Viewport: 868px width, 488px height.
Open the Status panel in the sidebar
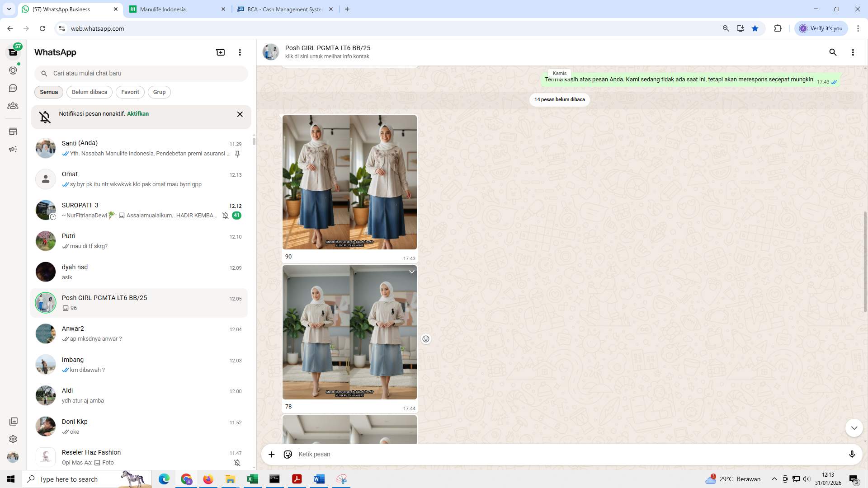coord(13,70)
